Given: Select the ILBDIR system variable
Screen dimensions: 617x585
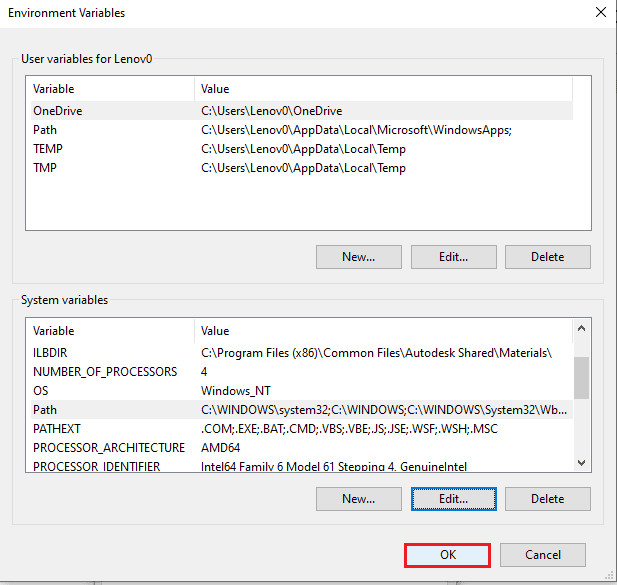Looking at the screenshot, I should pos(50,353).
